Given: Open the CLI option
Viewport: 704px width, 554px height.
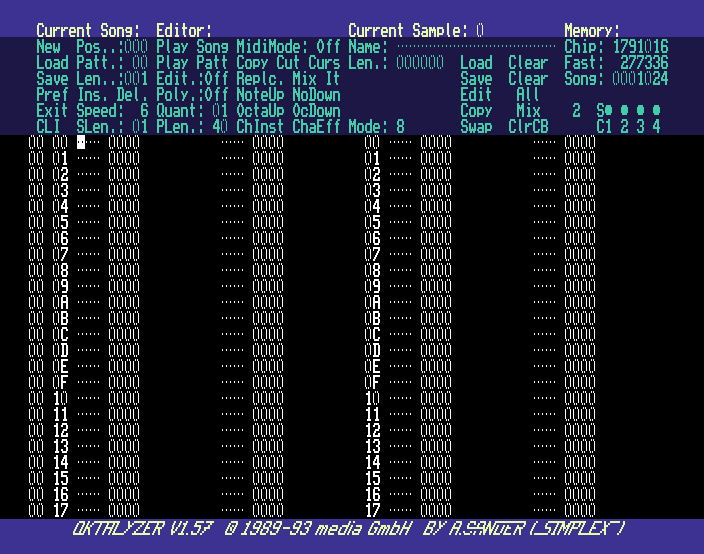Looking at the screenshot, I should pos(48,127).
